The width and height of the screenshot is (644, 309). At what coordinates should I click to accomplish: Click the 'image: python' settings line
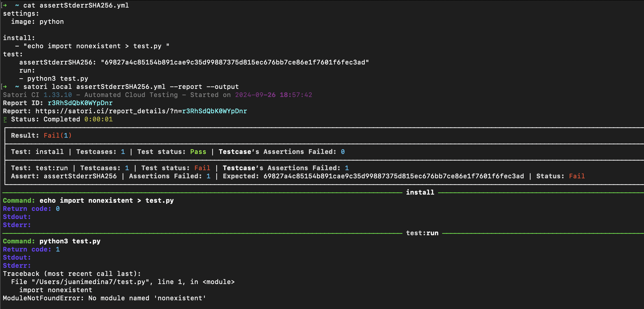click(x=37, y=22)
